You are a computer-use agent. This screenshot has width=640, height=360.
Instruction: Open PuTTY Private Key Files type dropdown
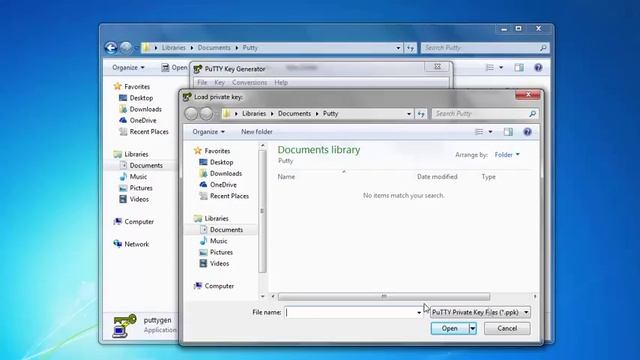480,312
